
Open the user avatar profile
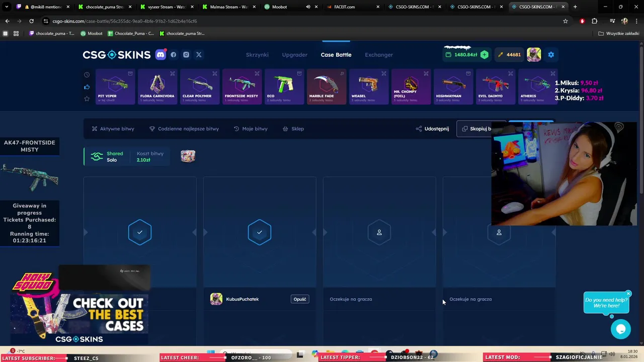tap(534, 55)
